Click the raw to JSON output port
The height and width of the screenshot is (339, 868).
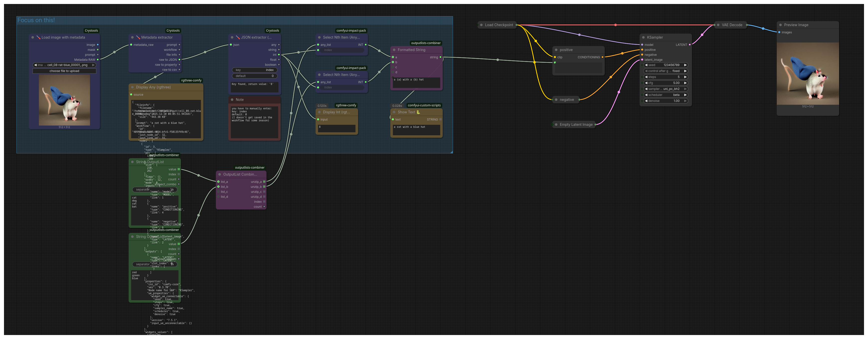179,60
